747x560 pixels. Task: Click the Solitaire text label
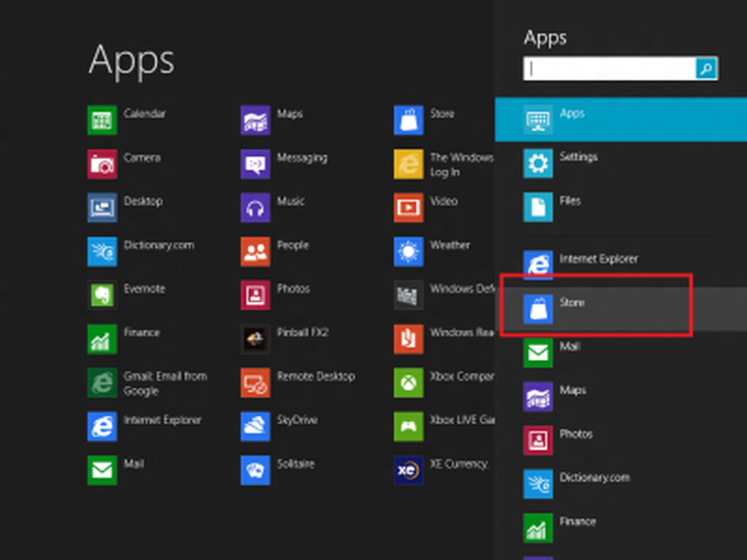click(296, 464)
